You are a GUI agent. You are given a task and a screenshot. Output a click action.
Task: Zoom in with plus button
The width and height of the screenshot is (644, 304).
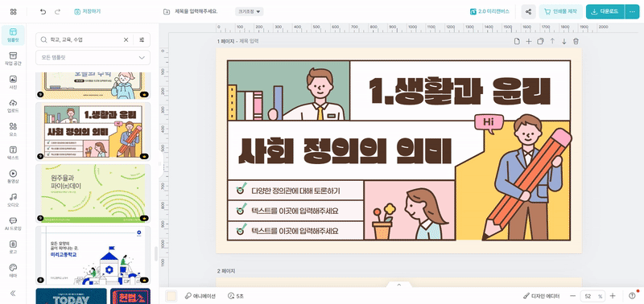613,296
